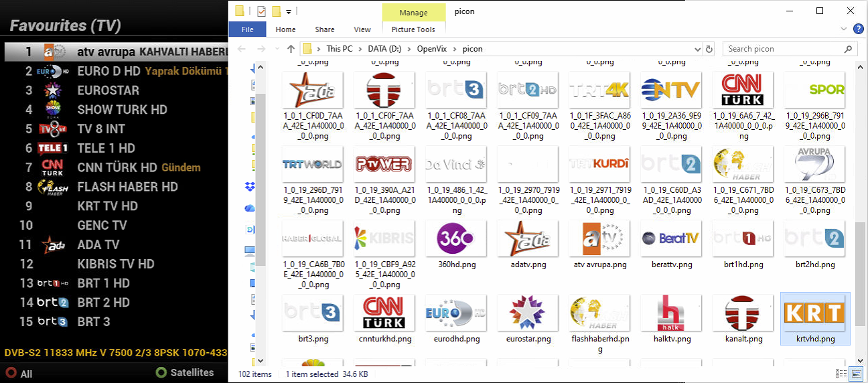This screenshot has width=868, height=383.
Task: Open the Explorer Help button
Action: (858, 29)
